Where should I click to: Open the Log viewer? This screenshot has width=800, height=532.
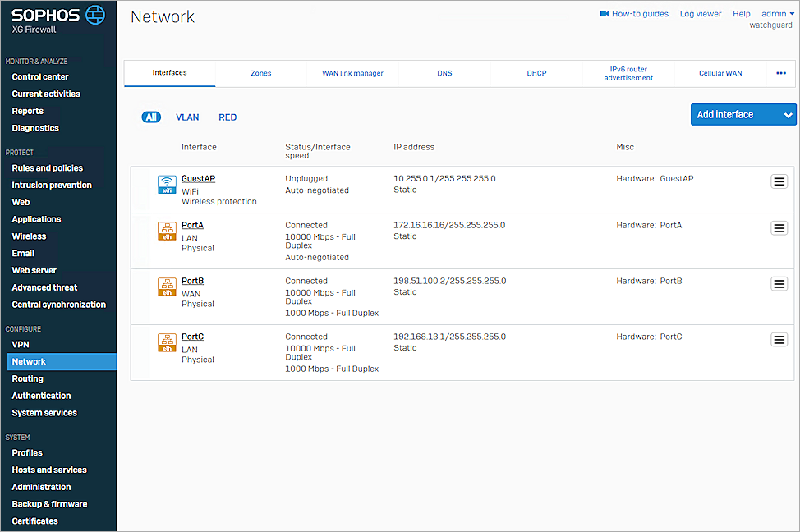coord(700,13)
